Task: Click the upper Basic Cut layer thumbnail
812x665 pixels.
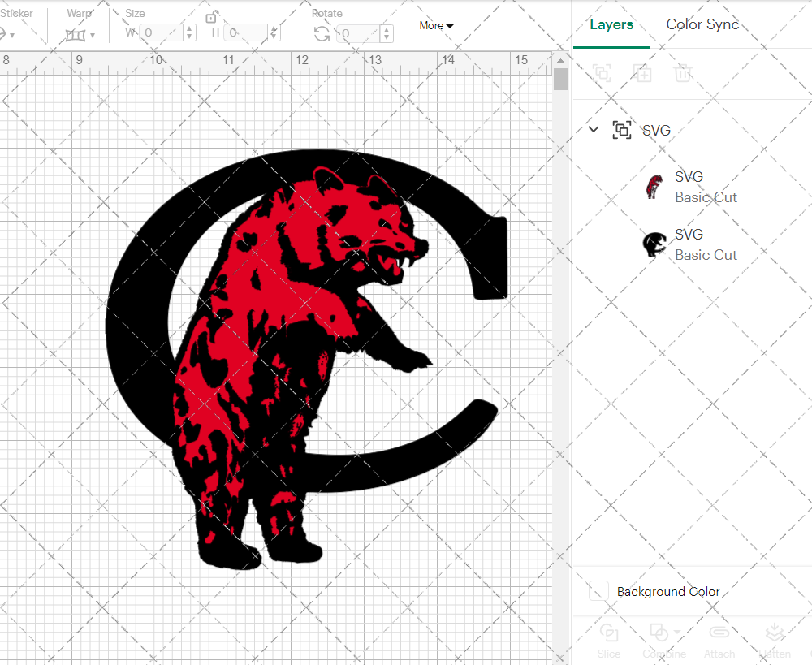Action: coord(654,186)
